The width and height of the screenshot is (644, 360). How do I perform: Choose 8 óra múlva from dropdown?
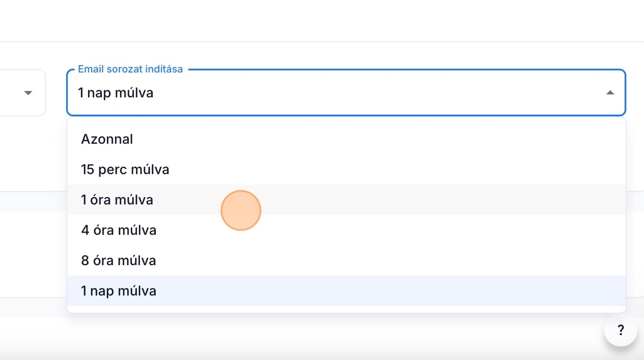click(x=118, y=261)
